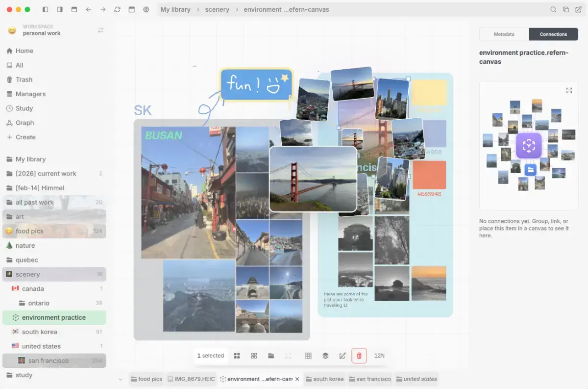Select the canada folder in the tree
This screenshot has width=588, height=389.
click(54, 288)
